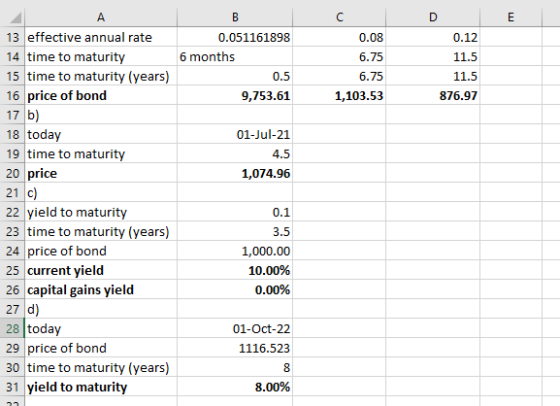Select column A header
Image resolution: width=560 pixels, height=406 pixels.
pos(101,17)
